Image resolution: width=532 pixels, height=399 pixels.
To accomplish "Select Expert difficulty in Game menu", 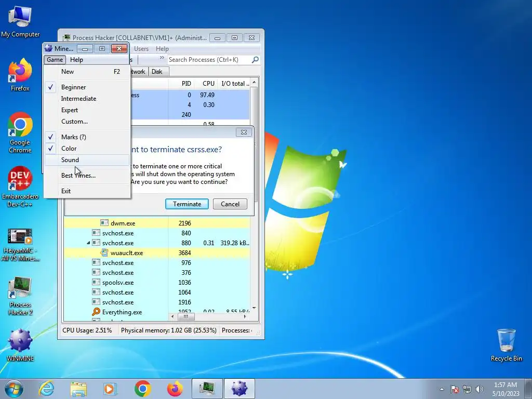I will [x=87, y=110].
